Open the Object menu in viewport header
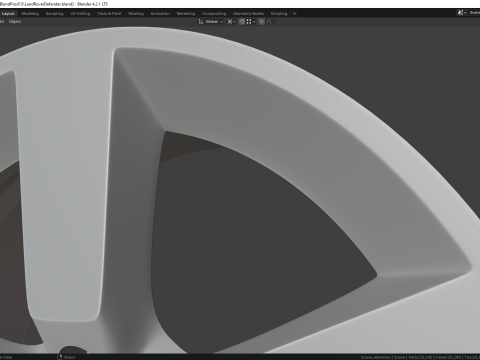This screenshot has height=360, width=480. point(15,22)
